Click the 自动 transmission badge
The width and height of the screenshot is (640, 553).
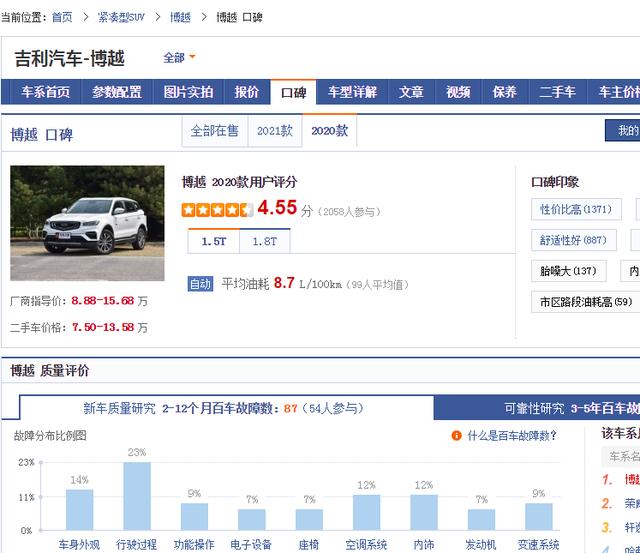click(200, 284)
